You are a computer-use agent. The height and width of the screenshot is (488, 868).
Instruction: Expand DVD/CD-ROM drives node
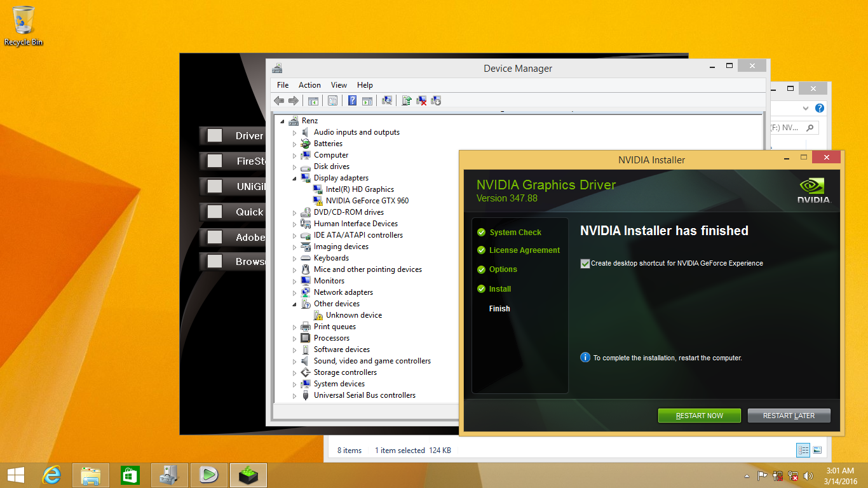295,212
